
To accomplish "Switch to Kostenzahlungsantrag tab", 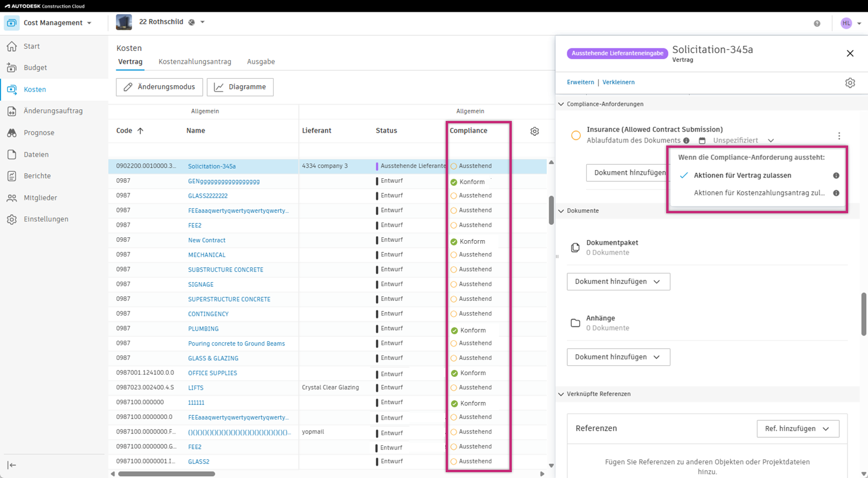I will click(195, 62).
